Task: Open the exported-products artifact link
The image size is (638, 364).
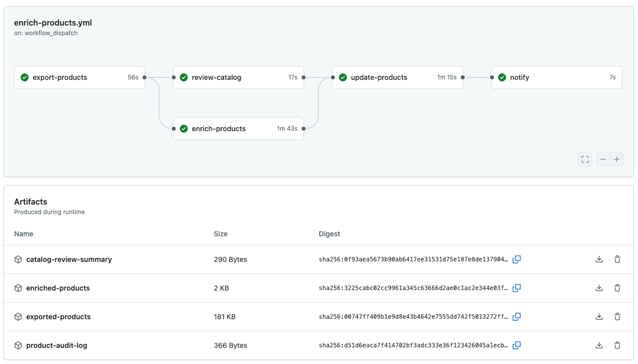Action: coord(58,317)
